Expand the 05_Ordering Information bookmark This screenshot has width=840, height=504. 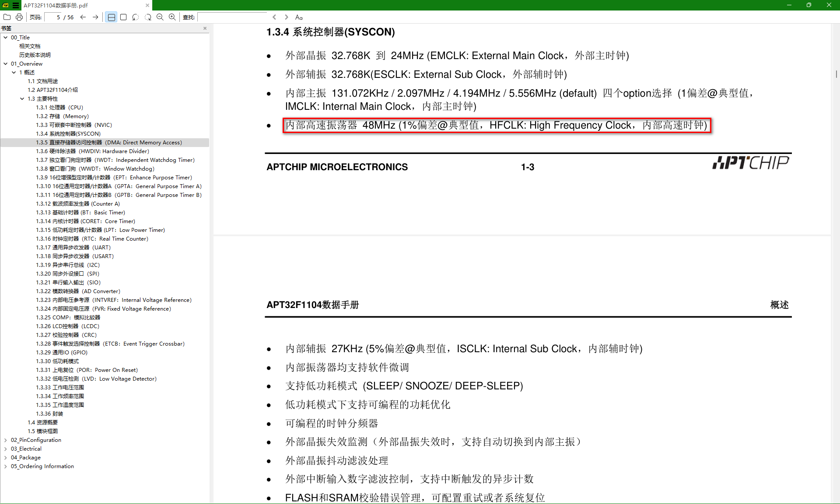point(5,466)
